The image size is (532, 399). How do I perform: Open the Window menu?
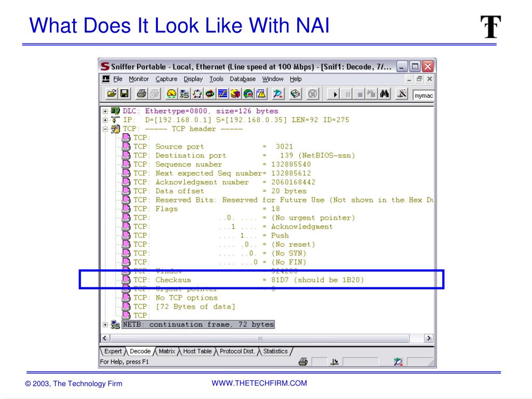pos(272,79)
